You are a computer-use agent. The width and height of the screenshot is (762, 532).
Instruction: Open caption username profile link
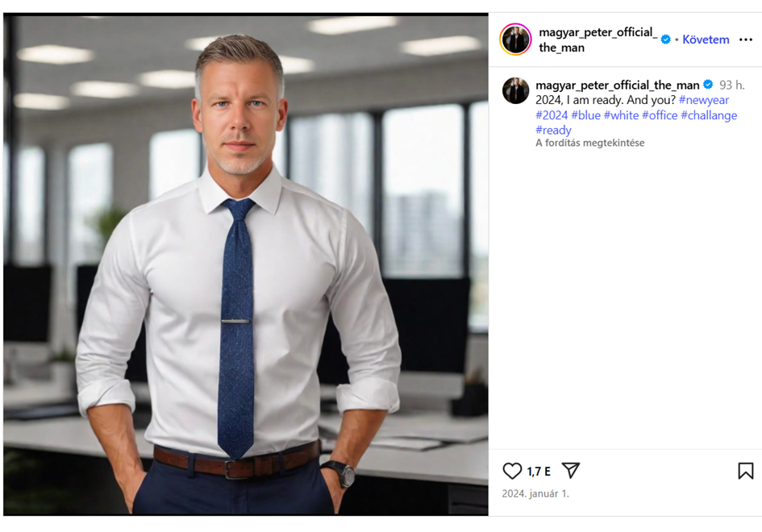(x=617, y=85)
